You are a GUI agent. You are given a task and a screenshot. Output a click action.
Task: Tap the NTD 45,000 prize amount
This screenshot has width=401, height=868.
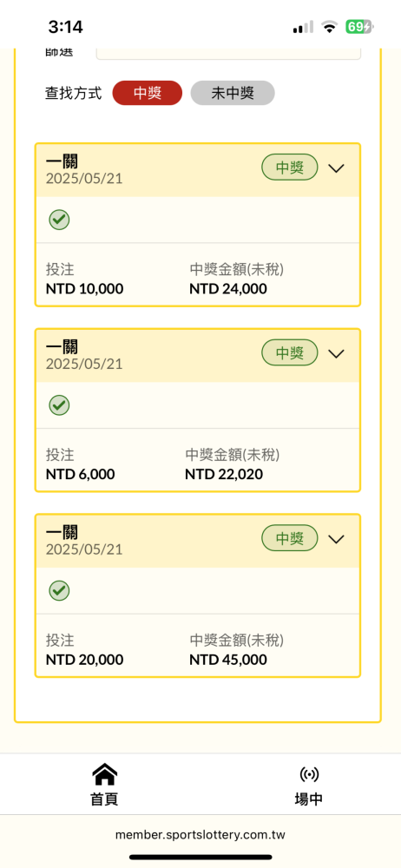pyautogui.click(x=228, y=660)
